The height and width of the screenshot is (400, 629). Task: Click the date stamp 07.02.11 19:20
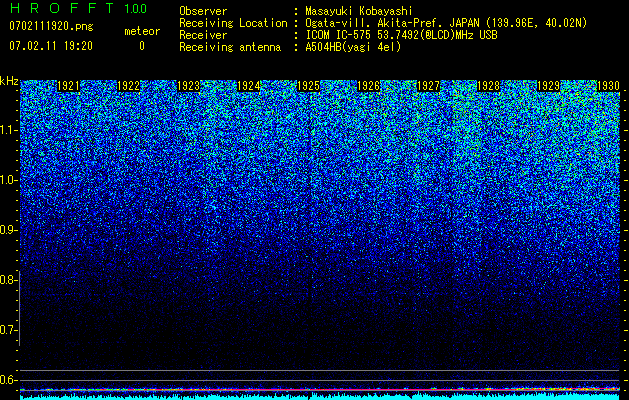point(51,46)
